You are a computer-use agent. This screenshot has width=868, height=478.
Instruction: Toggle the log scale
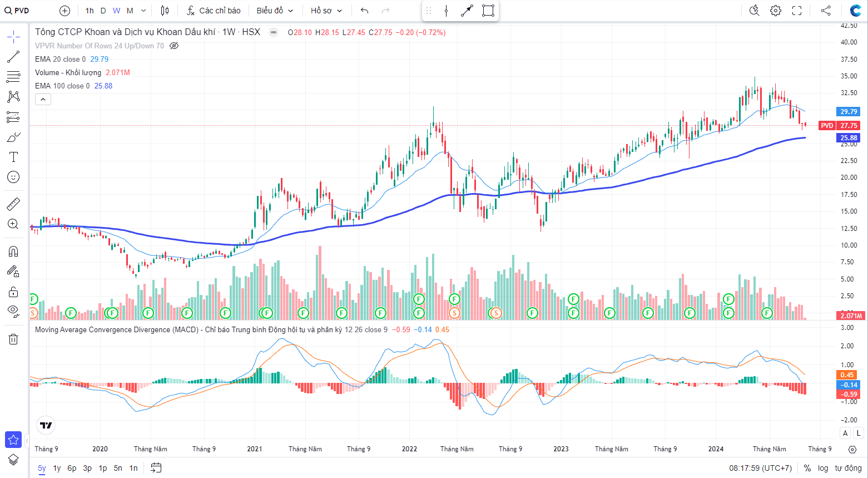[823, 468]
